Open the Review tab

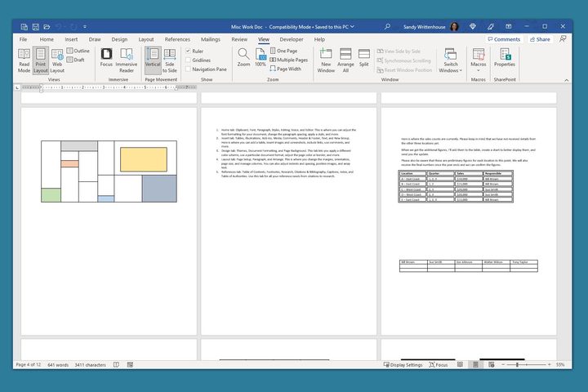pyautogui.click(x=239, y=39)
